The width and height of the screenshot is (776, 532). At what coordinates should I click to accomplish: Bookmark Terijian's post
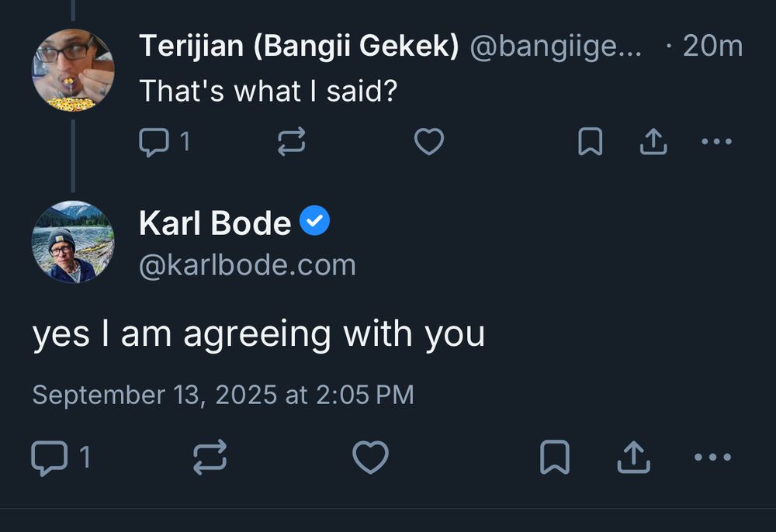[591, 141]
